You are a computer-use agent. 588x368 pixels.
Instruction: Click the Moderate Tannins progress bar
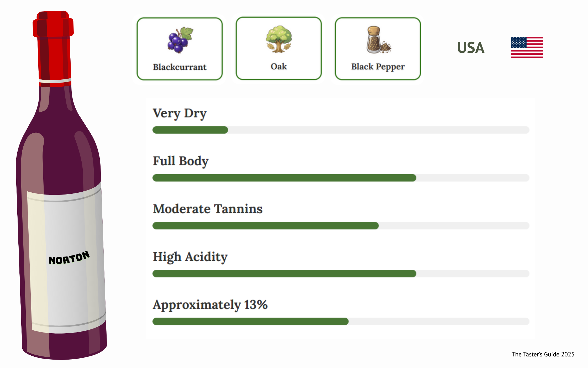point(341,226)
